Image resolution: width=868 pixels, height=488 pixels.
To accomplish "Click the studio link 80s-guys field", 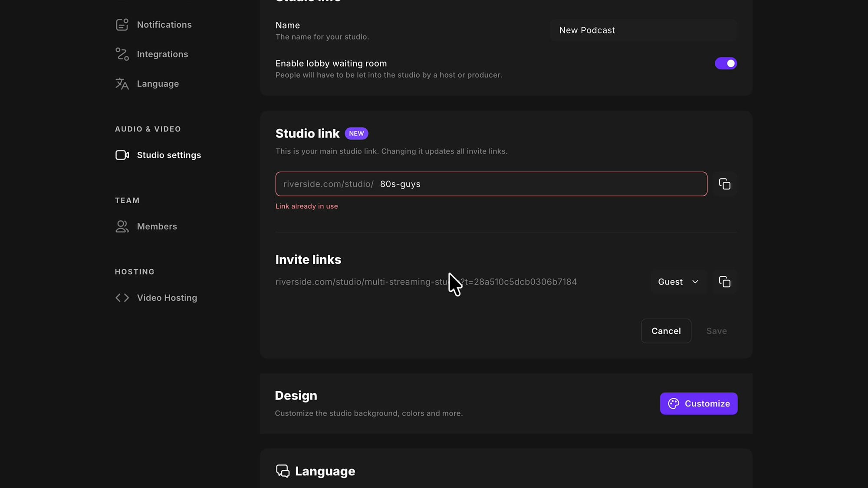I will 491,184.
